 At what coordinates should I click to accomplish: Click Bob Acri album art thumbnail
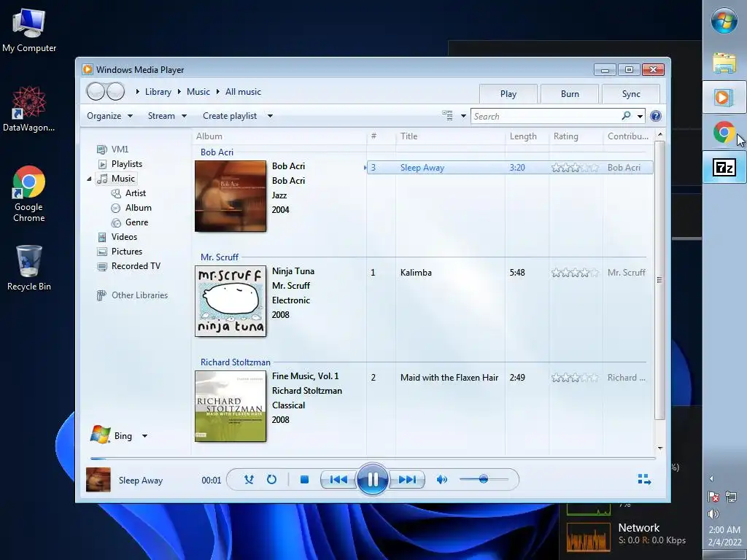point(231,196)
